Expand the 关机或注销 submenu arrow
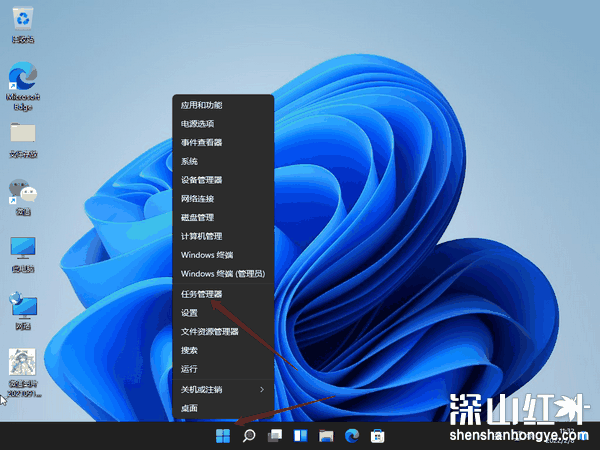 pos(262,390)
